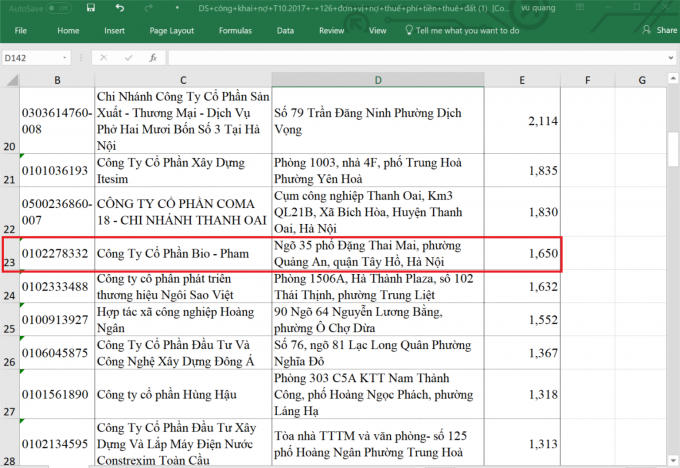Click cell with value 1,835

522,170
